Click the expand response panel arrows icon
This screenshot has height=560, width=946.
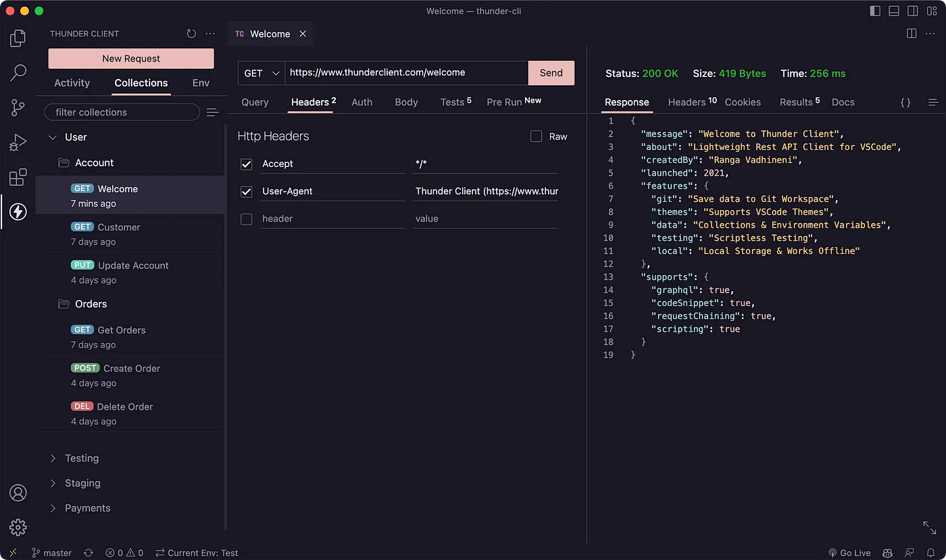click(930, 528)
